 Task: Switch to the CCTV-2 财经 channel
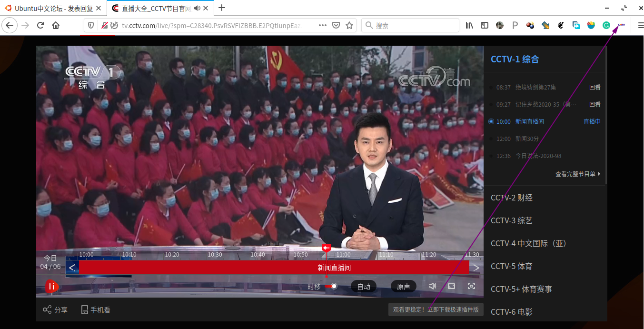512,198
